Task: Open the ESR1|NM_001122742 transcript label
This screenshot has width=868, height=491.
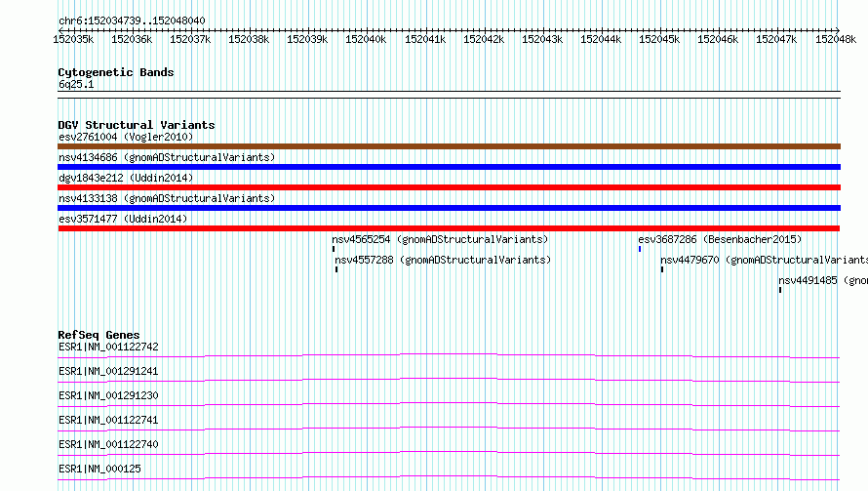Action: 108,347
